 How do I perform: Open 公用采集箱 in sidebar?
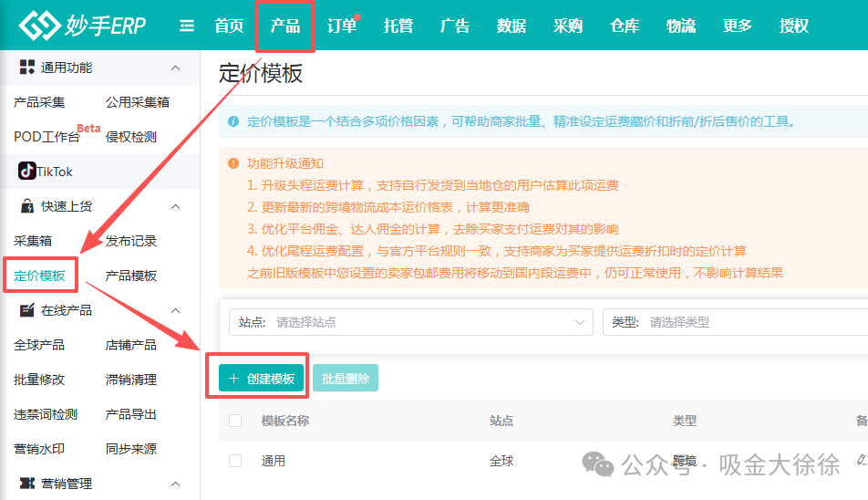(x=138, y=102)
